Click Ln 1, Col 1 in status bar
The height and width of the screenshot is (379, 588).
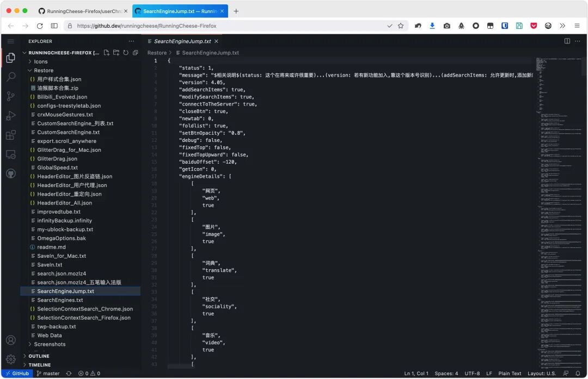(416, 374)
